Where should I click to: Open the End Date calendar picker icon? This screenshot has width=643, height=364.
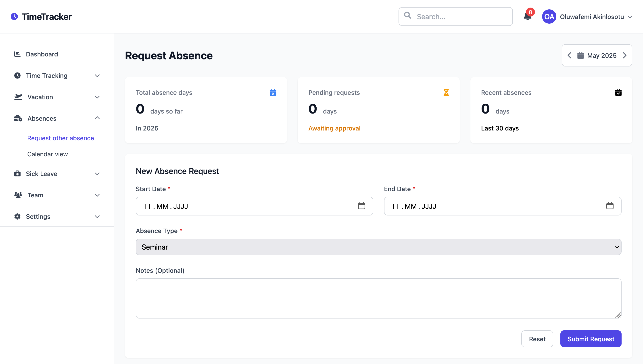610,206
